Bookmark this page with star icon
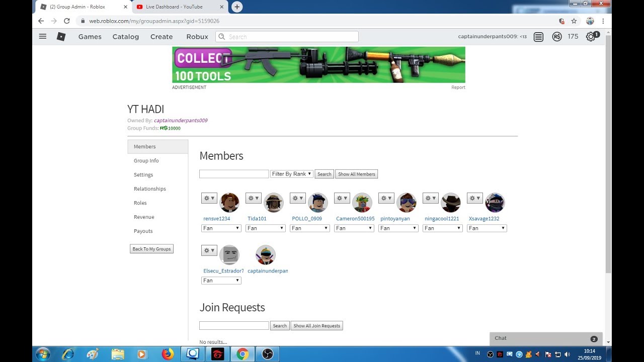The height and width of the screenshot is (362, 644). coord(575,21)
